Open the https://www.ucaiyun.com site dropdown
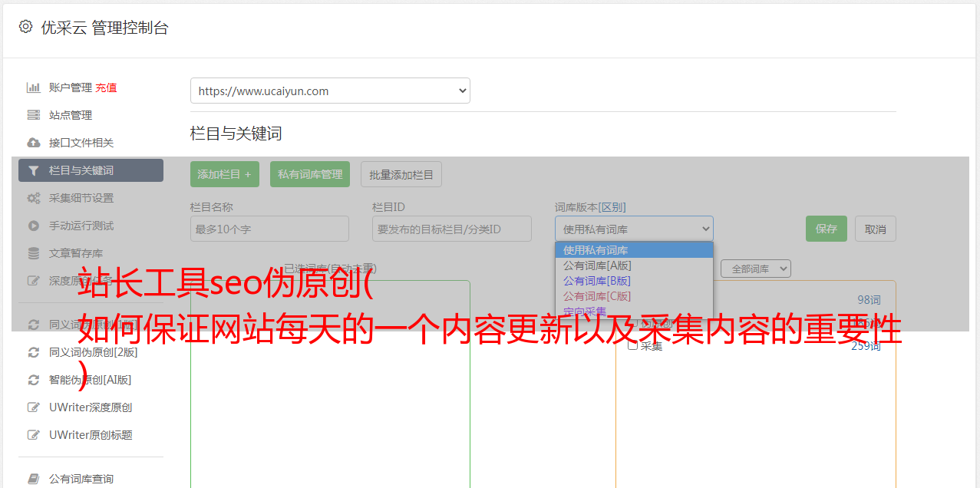Image resolution: width=980 pixels, height=488 pixels. [330, 91]
